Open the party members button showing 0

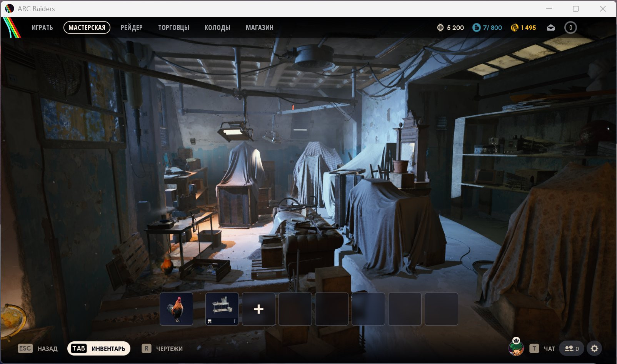571,349
